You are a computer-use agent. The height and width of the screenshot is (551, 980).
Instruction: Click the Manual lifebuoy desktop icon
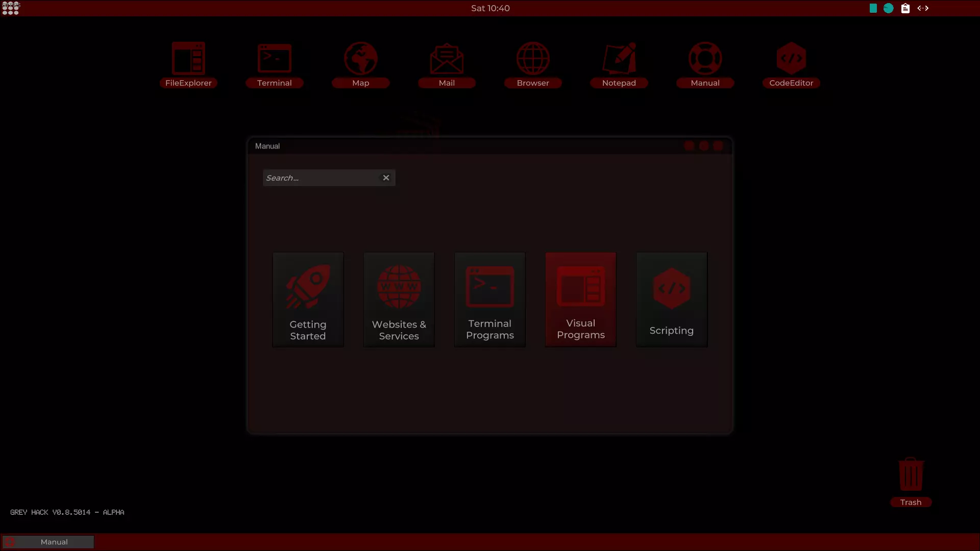[x=705, y=59]
